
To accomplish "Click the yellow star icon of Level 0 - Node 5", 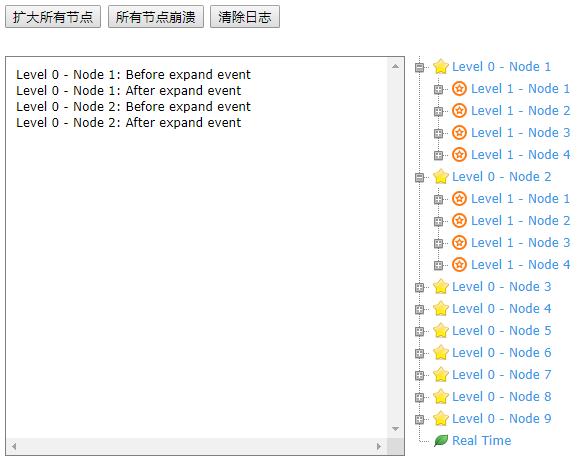I will pyautogui.click(x=441, y=331).
